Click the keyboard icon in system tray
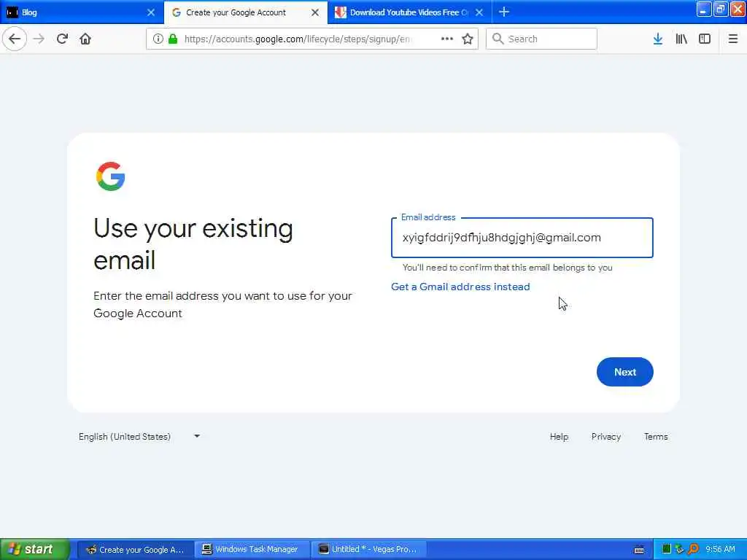The height and width of the screenshot is (560, 747). tap(639, 550)
